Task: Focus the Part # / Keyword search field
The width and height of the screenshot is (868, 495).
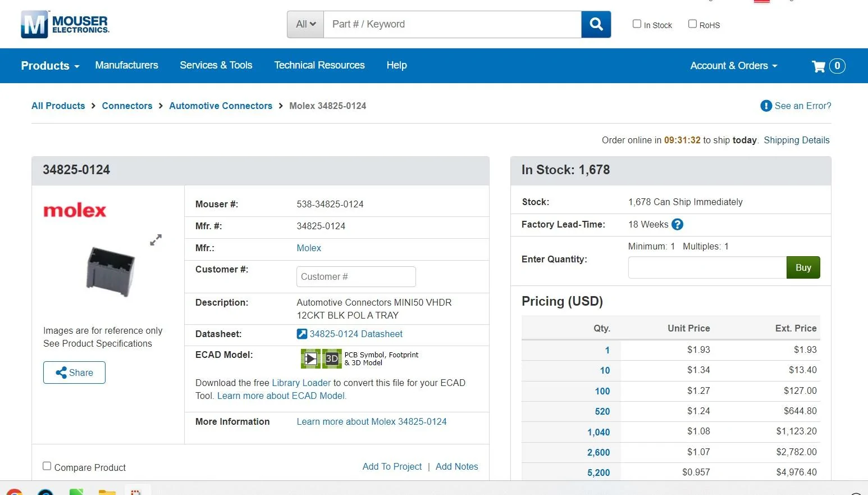Action: point(453,24)
